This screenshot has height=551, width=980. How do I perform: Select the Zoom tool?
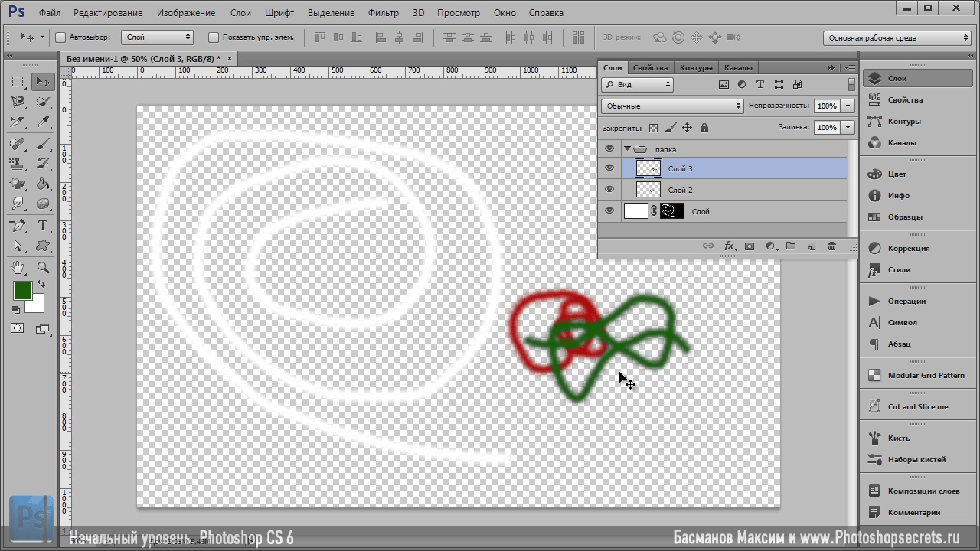pos(43,268)
